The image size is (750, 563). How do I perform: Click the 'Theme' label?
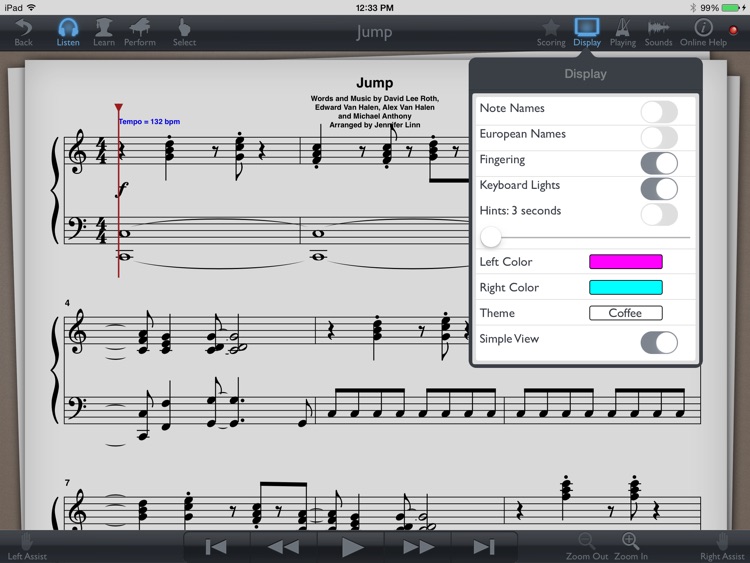coord(497,313)
